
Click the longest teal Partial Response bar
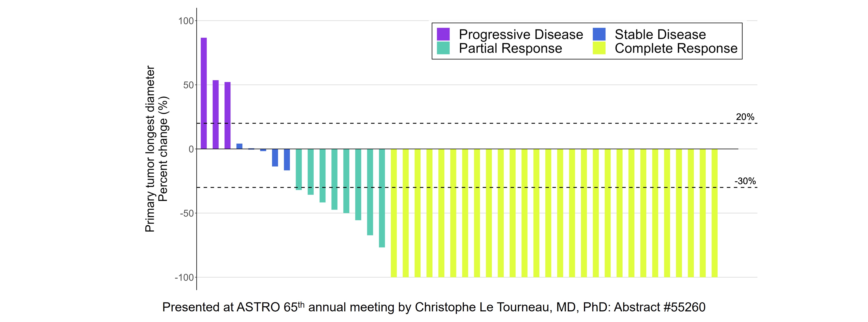(382, 198)
